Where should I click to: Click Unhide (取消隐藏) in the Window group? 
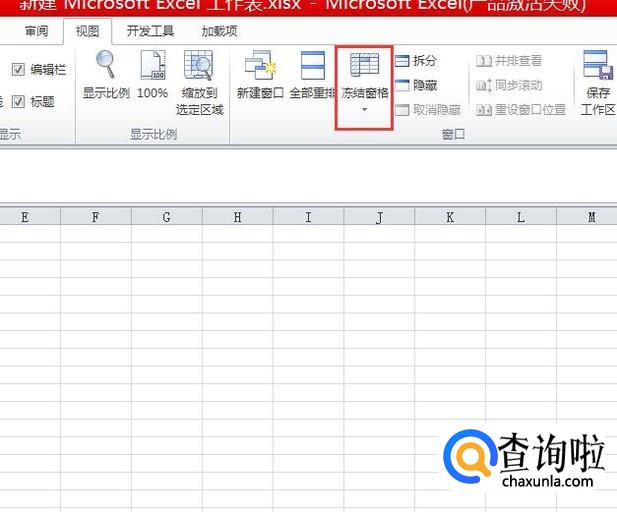click(x=428, y=110)
